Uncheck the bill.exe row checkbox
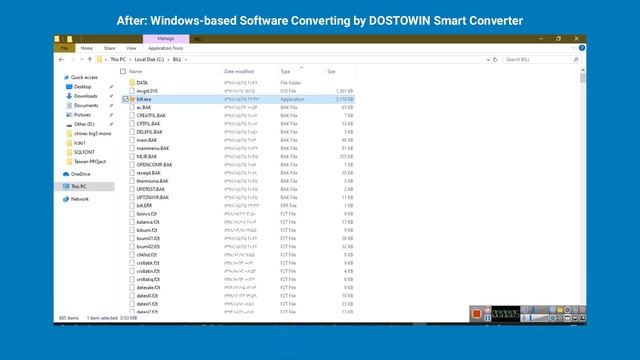This screenshot has width=640, height=360. click(125, 99)
